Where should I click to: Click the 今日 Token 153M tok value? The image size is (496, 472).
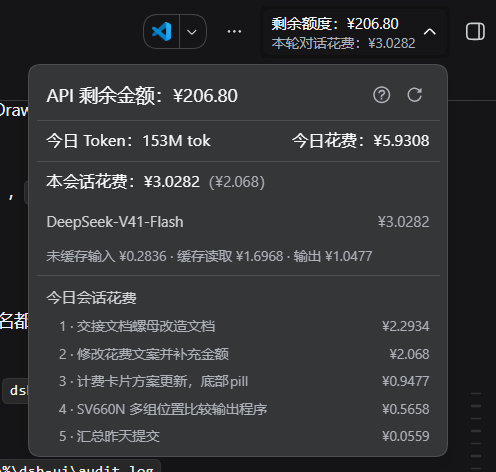pyautogui.click(x=128, y=141)
